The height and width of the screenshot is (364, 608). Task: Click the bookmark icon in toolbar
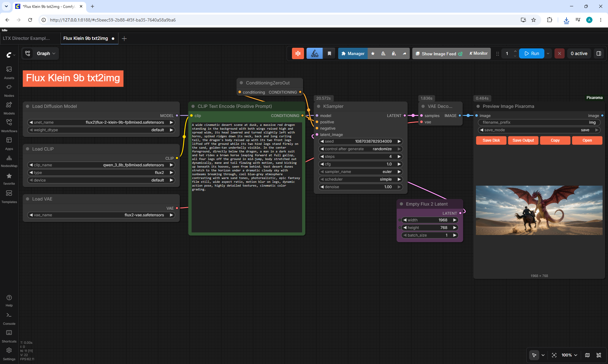click(x=329, y=53)
